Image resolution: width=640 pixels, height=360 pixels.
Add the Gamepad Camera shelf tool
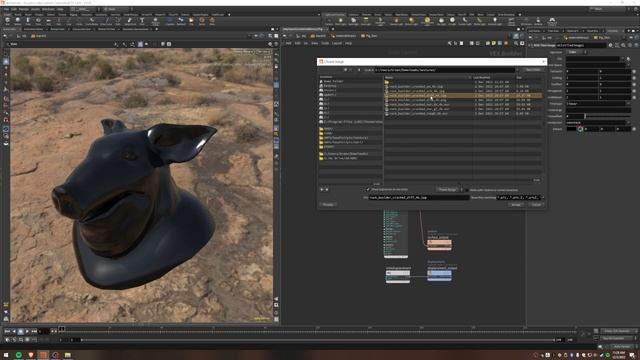[x=552, y=21]
